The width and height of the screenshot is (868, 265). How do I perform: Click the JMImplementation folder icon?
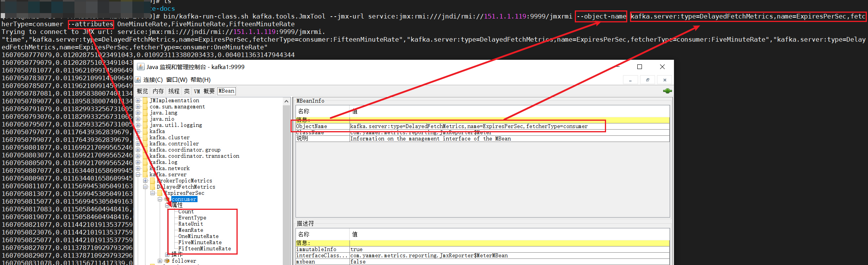145,101
